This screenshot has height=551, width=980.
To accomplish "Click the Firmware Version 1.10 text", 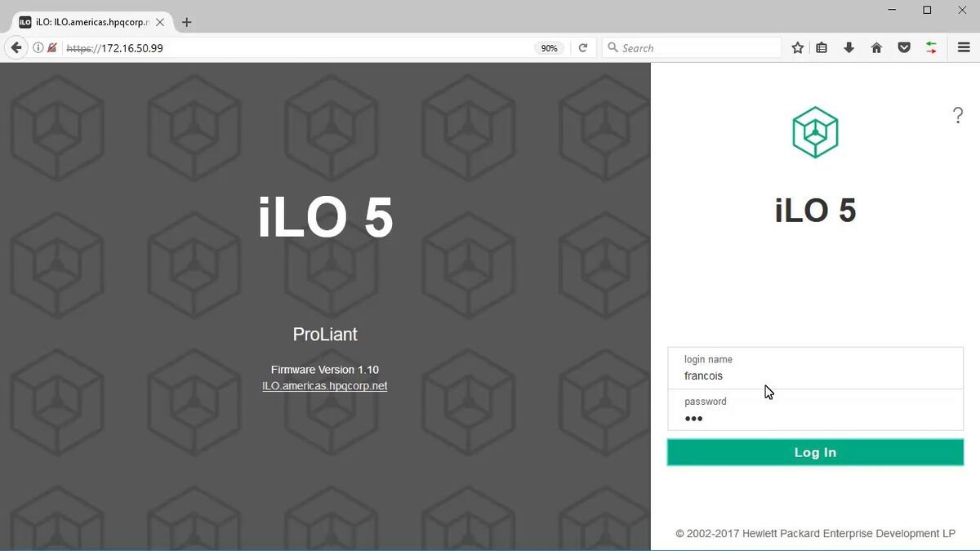I will (325, 370).
